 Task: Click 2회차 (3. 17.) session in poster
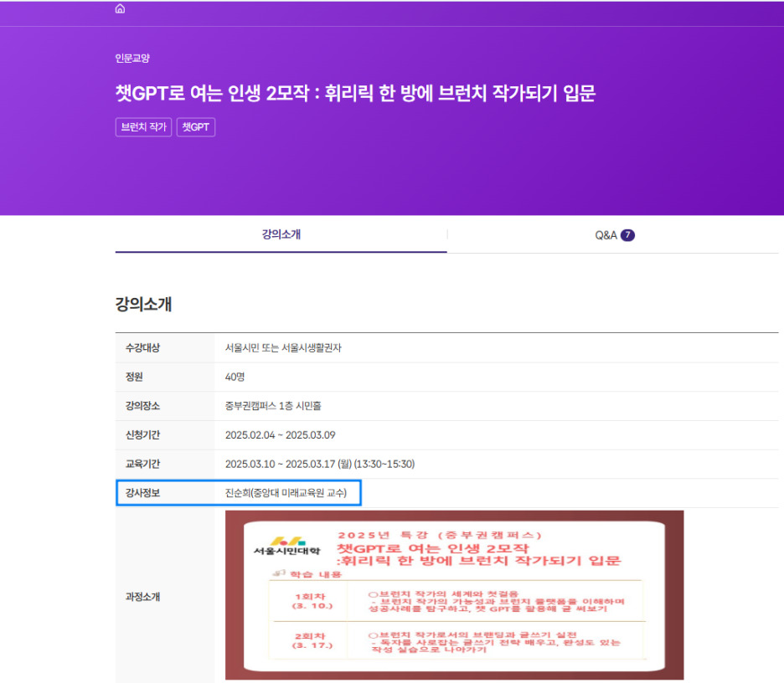click(312, 640)
